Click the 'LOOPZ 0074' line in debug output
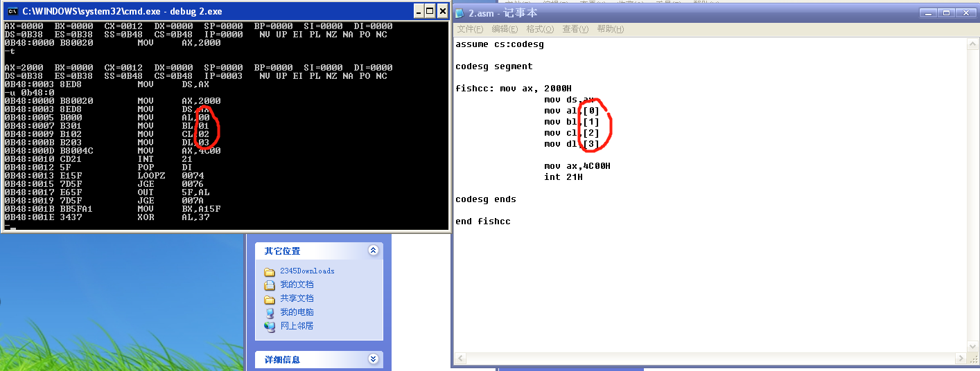 pyautogui.click(x=104, y=176)
